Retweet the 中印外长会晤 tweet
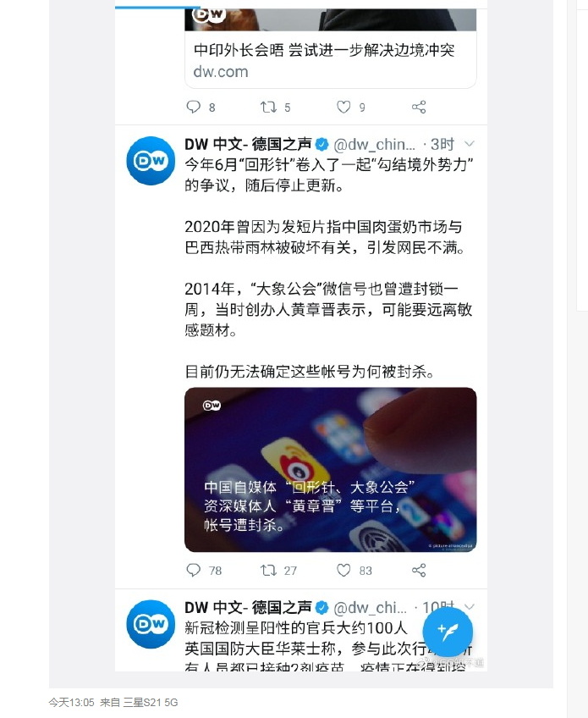588x718 pixels. click(x=268, y=107)
